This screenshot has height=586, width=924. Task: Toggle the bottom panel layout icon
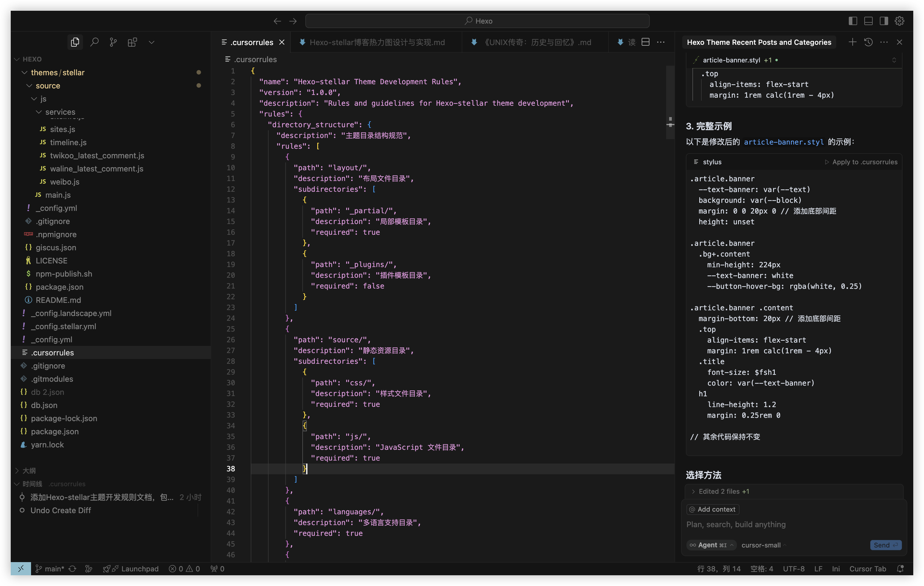(868, 21)
